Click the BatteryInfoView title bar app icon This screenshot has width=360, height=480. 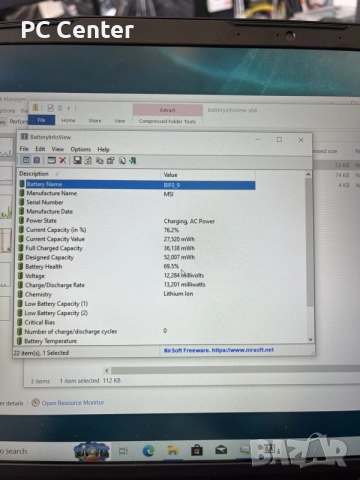[24, 137]
